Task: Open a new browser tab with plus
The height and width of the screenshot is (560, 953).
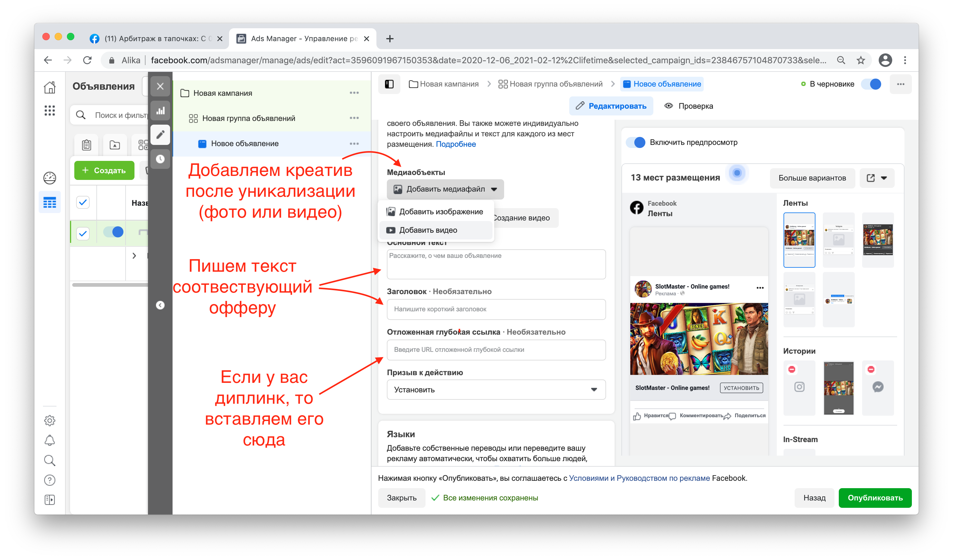Action: (x=390, y=39)
